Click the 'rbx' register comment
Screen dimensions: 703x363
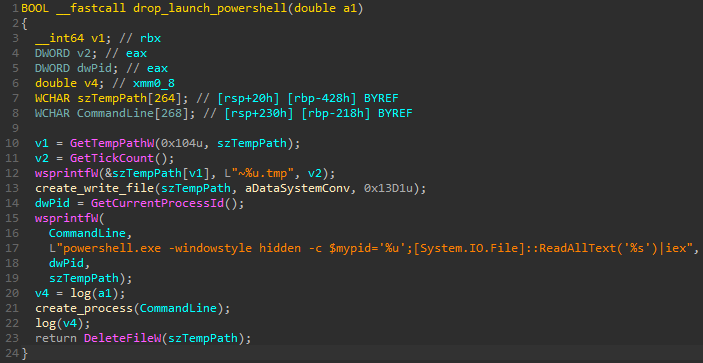(x=150, y=39)
